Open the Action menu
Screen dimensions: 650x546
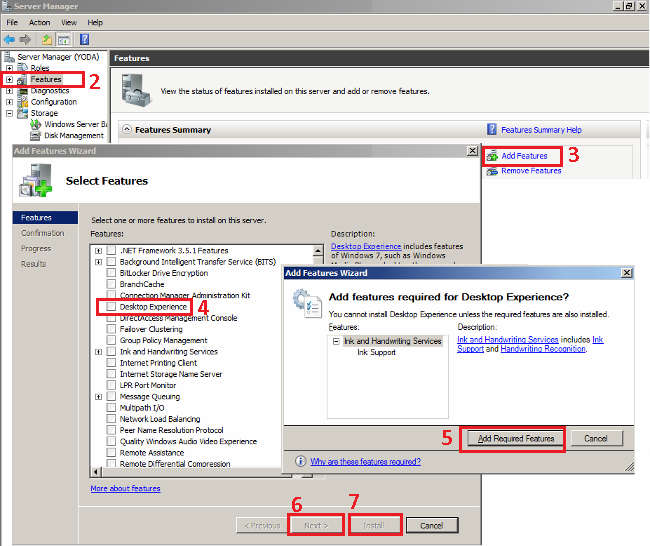click(39, 22)
